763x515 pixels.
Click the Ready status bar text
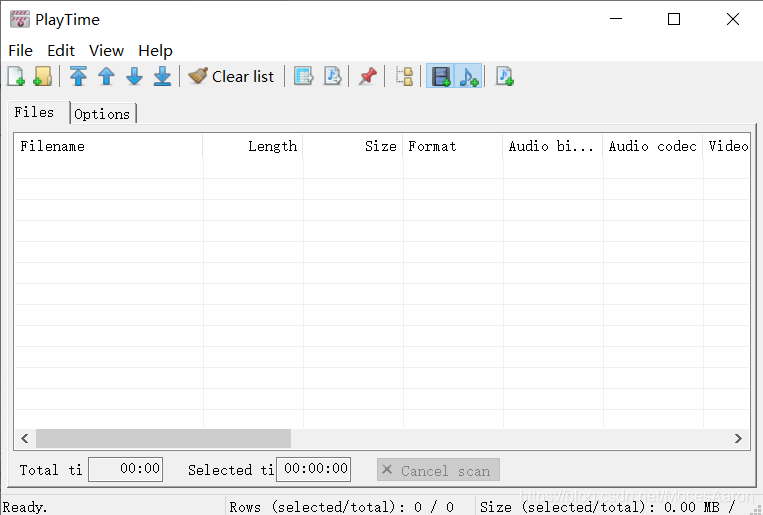[25, 507]
